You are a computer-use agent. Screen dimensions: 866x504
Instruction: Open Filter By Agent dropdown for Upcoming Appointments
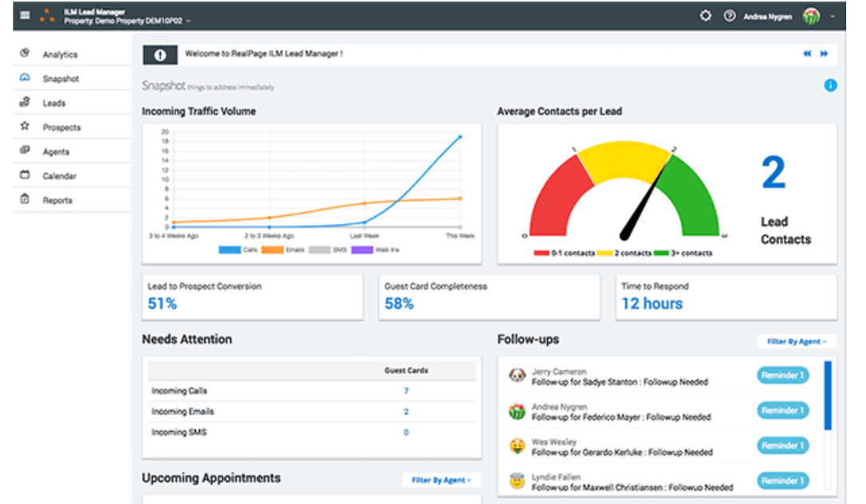[441, 480]
